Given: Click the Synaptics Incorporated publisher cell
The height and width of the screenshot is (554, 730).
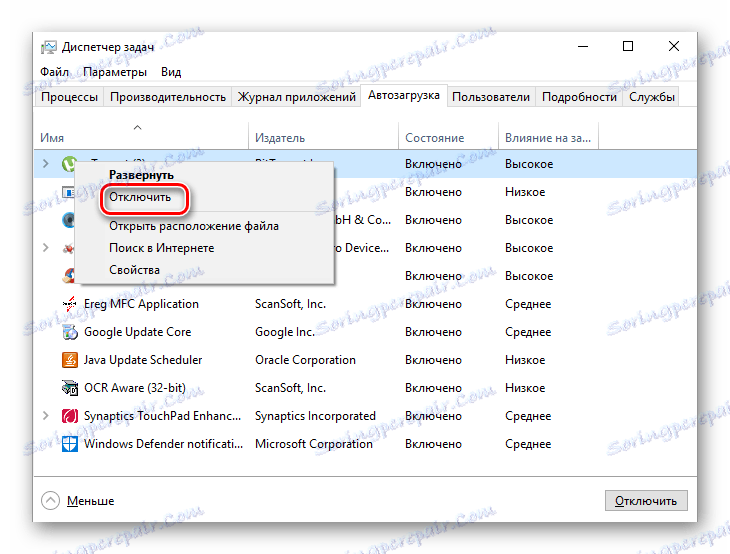Looking at the screenshot, I should coord(315,416).
